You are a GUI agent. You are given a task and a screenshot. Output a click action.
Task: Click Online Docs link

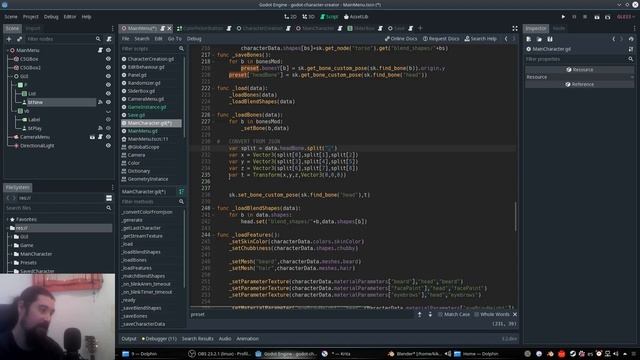pos(401,39)
